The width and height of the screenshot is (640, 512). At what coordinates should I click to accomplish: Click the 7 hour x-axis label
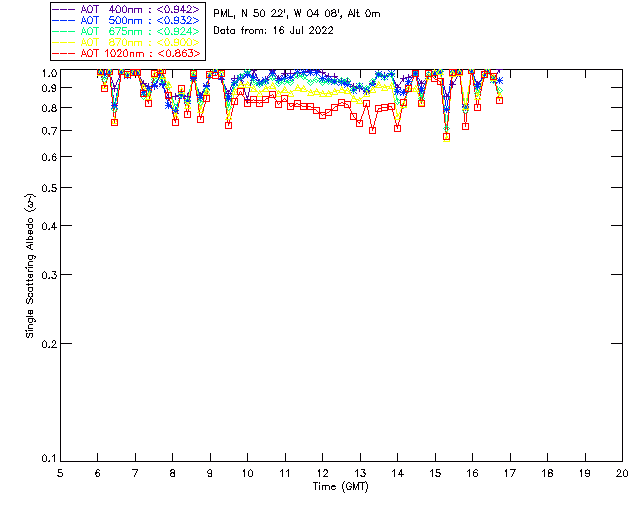point(135,473)
